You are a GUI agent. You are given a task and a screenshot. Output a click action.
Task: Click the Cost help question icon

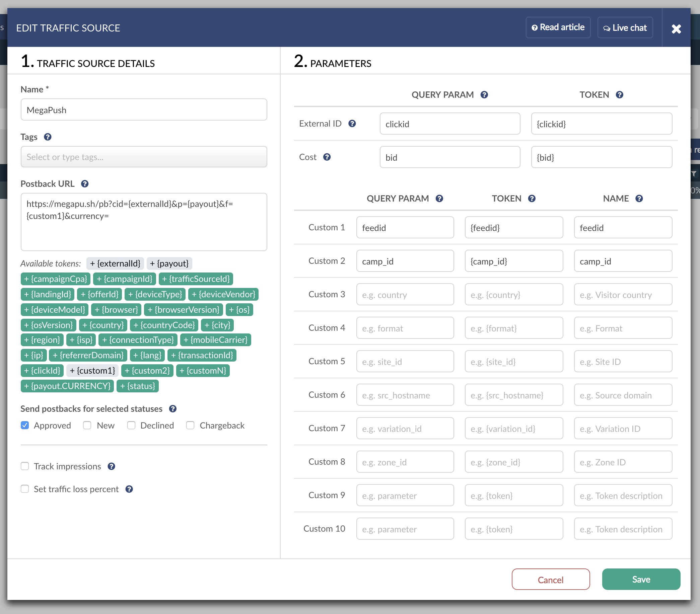point(327,157)
